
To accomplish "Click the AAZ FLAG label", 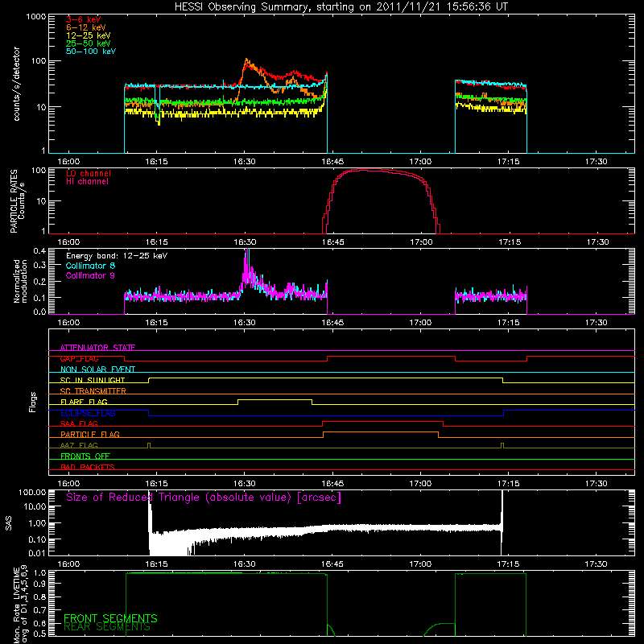I will coord(79,445).
